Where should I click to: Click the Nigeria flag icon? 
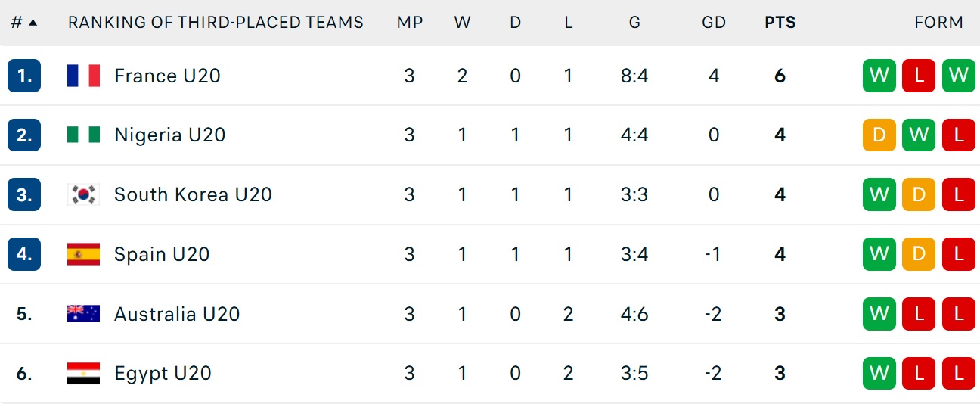tap(83, 135)
